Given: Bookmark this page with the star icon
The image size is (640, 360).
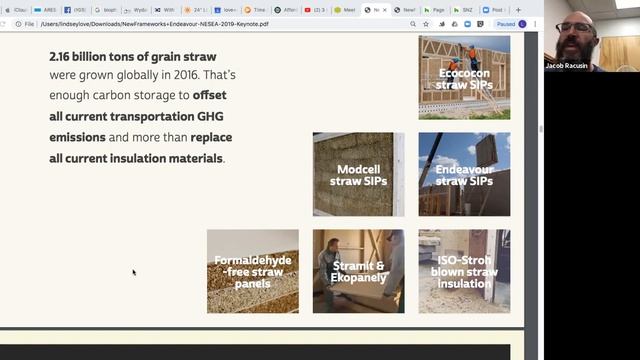Looking at the screenshot, I should pyautogui.click(x=426, y=24).
